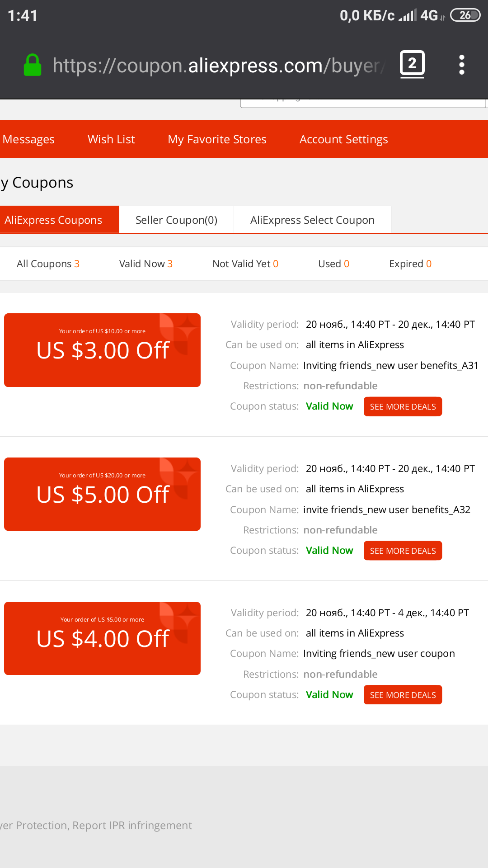The image size is (488, 868).
Task: Open Account Settings
Action: click(x=343, y=139)
